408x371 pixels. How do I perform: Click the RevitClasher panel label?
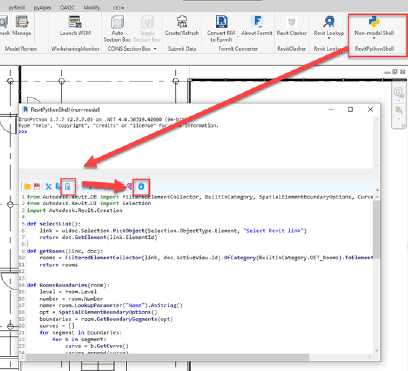[292, 49]
